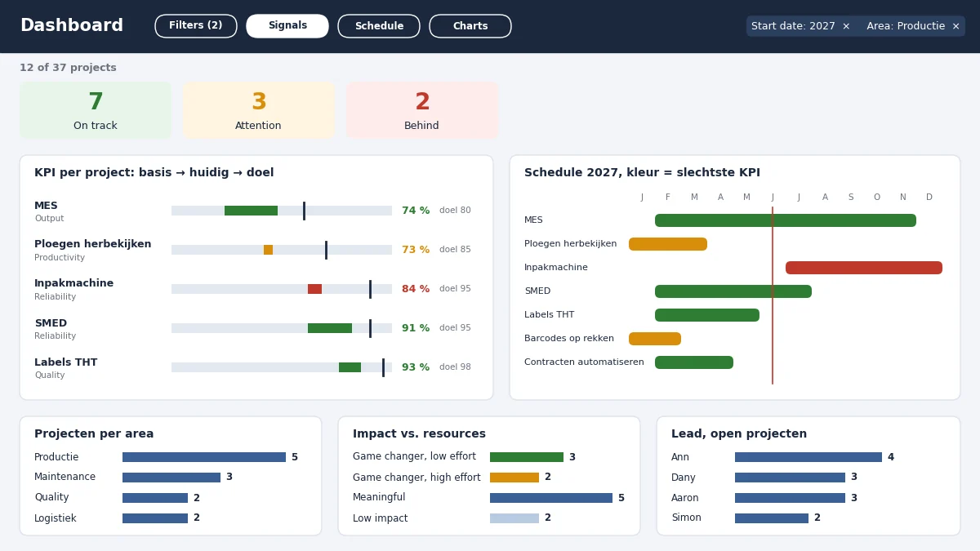
Task: Click the Inpakmachine KPI red bar
Action: click(314, 289)
